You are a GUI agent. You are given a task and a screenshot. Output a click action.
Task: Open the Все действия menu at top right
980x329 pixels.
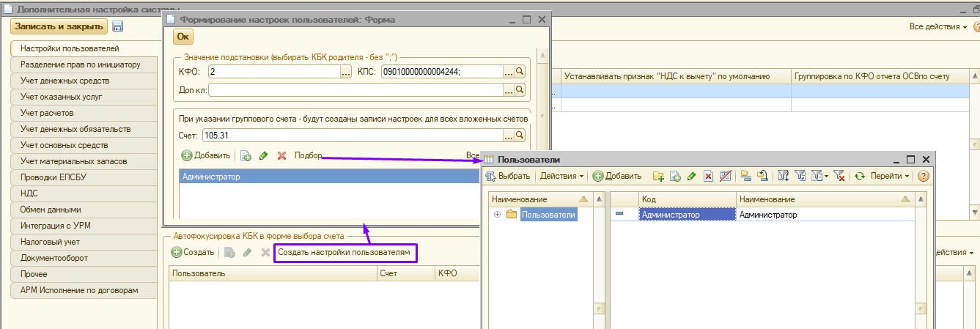tap(938, 26)
